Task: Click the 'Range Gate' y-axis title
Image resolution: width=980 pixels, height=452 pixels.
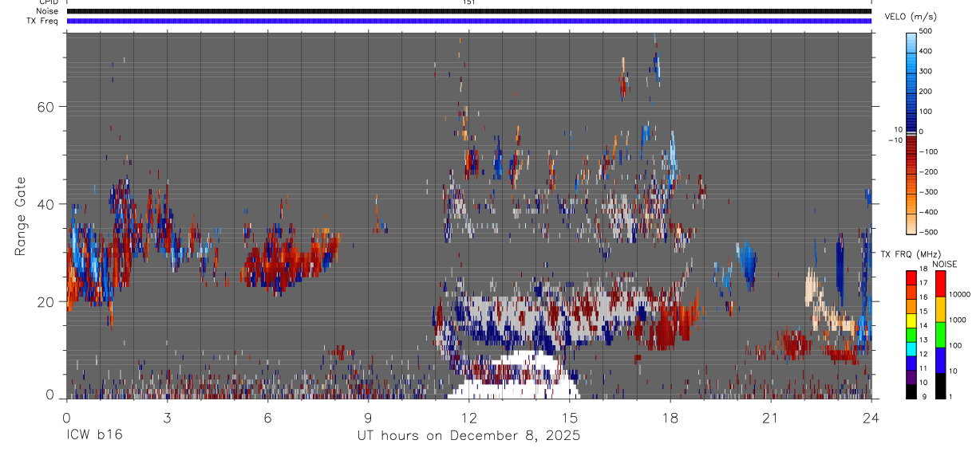Action: (20, 215)
